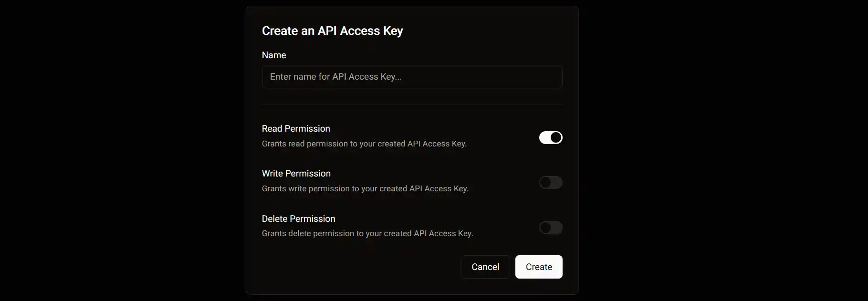Click the dialog title text
This screenshot has height=301, width=868.
click(332, 31)
